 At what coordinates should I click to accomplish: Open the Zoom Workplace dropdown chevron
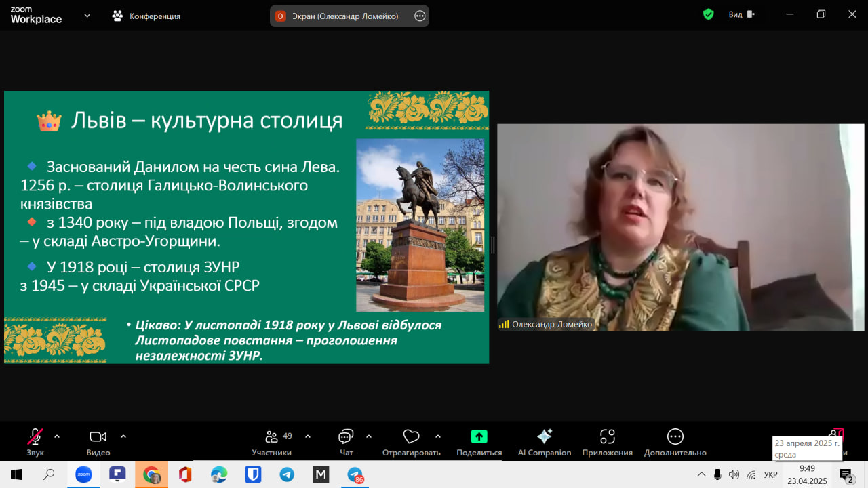click(x=87, y=16)
